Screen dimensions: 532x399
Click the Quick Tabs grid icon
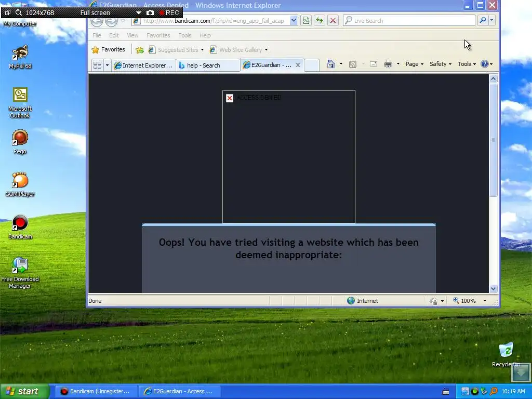coord(97,65)
